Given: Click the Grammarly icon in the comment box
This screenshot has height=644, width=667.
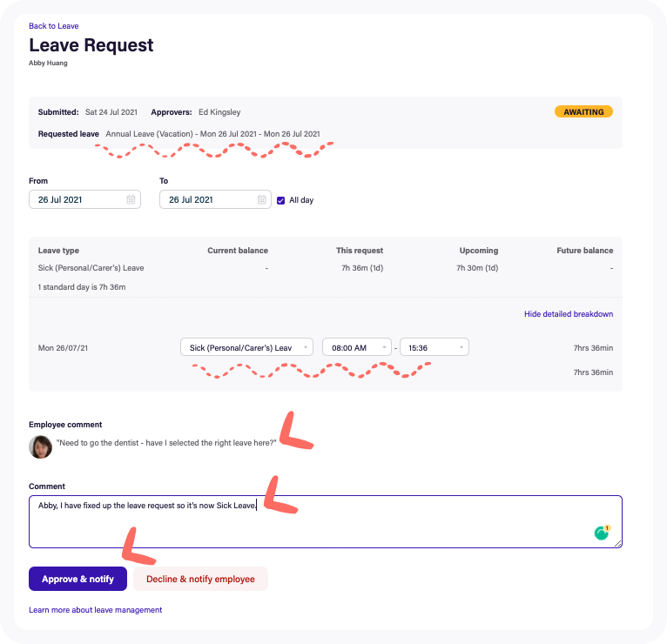Looking at the screenshot, I should click(x=601, y=533).
